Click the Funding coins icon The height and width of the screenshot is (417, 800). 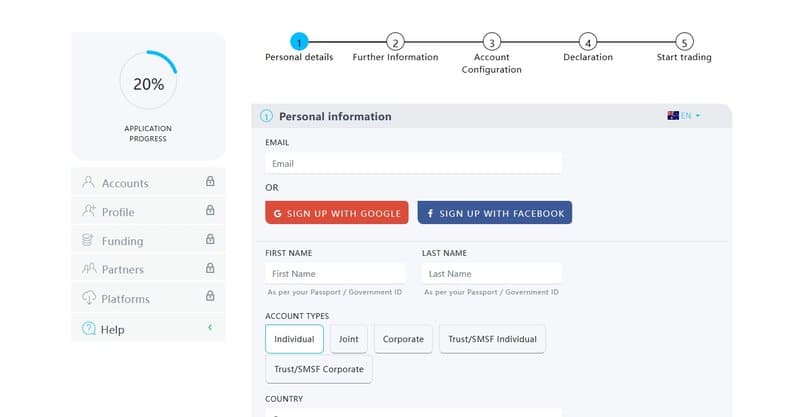tap(89, 241)
